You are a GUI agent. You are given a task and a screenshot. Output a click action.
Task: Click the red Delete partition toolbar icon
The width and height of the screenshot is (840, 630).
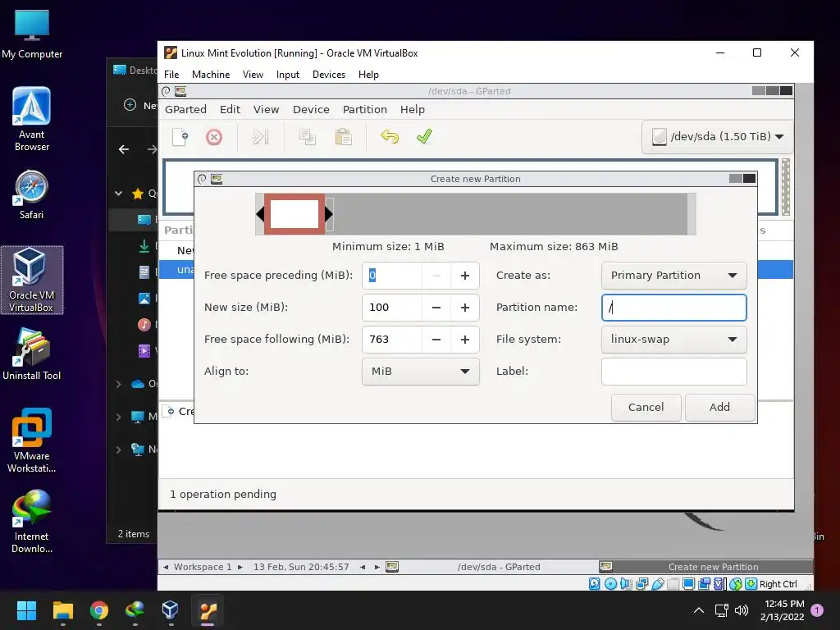coord(214,137)
